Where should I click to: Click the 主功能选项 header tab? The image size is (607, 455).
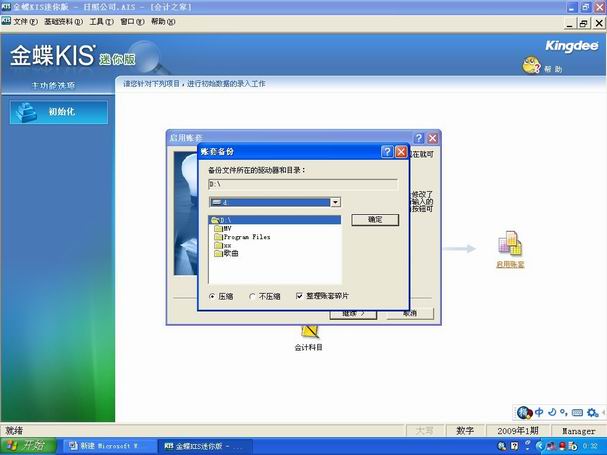coord(53,86)
